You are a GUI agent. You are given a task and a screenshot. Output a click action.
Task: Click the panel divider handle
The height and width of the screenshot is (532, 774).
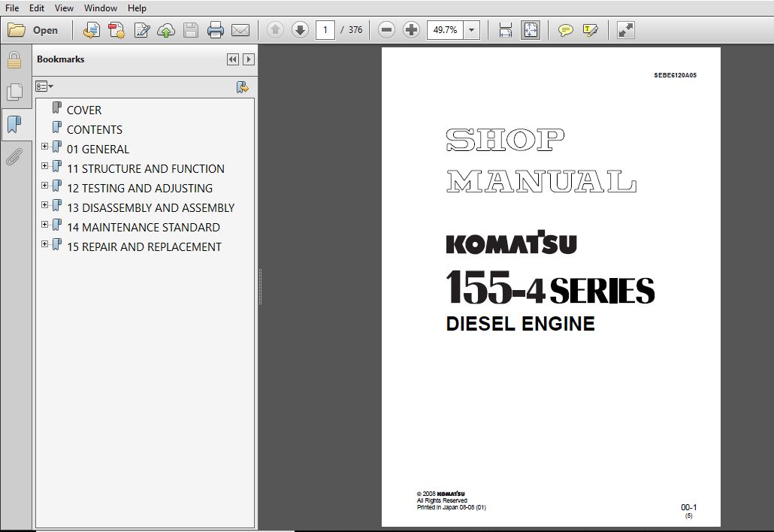tap(260, 286)
